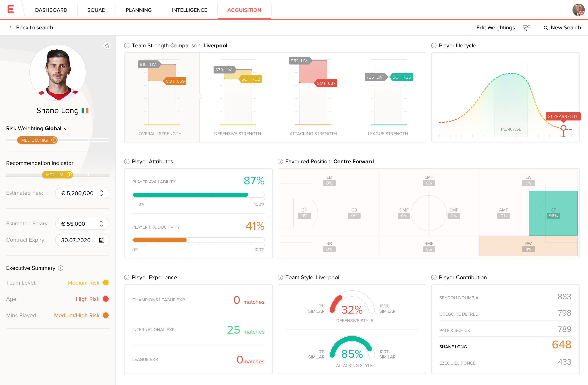Click Shane Long's profile photo

point(58,72)
